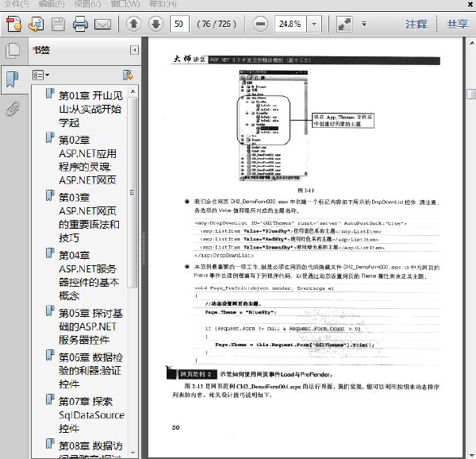Select the bookmarks sidebar icon
Image resolution: width=476 pixels, height=459 pixels.
[x=12, y=79]
